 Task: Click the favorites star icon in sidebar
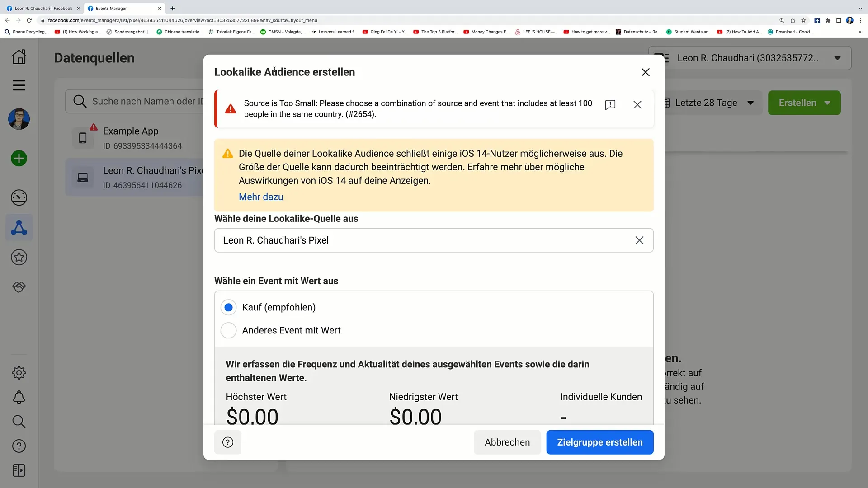click(19, 257)
